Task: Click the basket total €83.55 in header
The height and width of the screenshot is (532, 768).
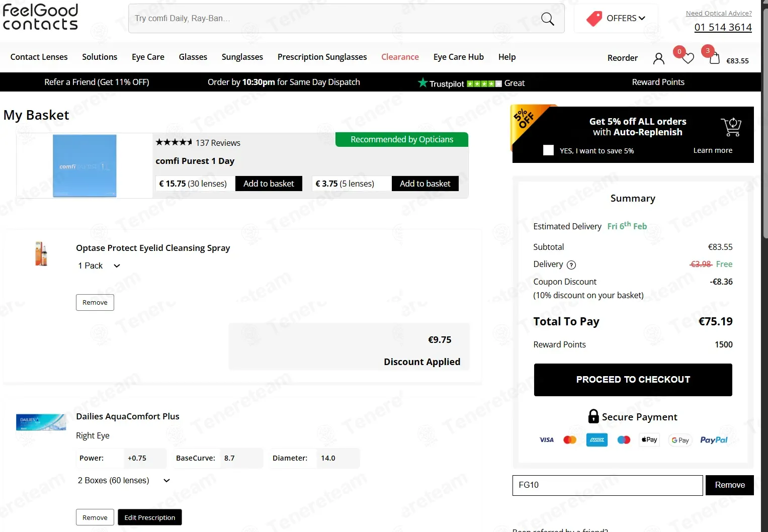Action: (x=737, y=61)
